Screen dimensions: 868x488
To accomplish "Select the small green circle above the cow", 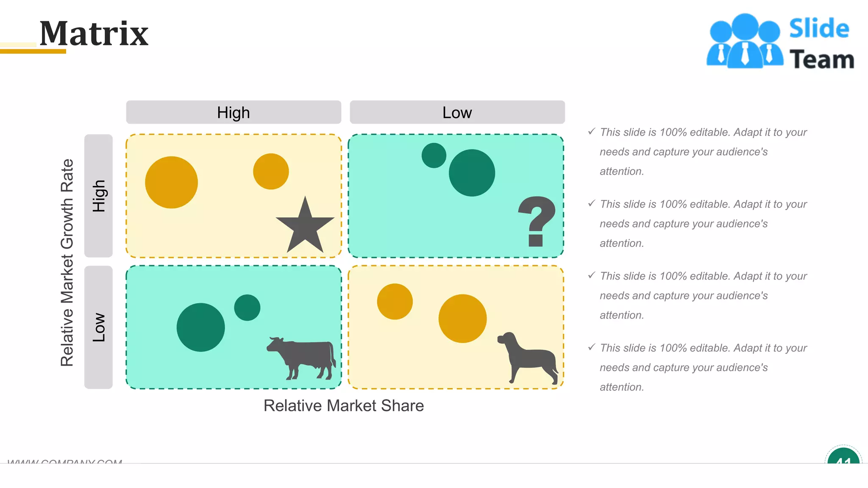I will pyautogui.click(x=247, y=308).
